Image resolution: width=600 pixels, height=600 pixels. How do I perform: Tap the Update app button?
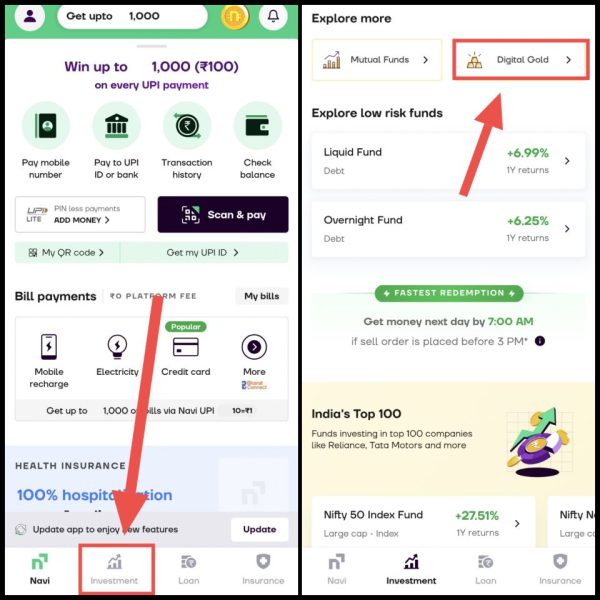[x=259, y=529]
